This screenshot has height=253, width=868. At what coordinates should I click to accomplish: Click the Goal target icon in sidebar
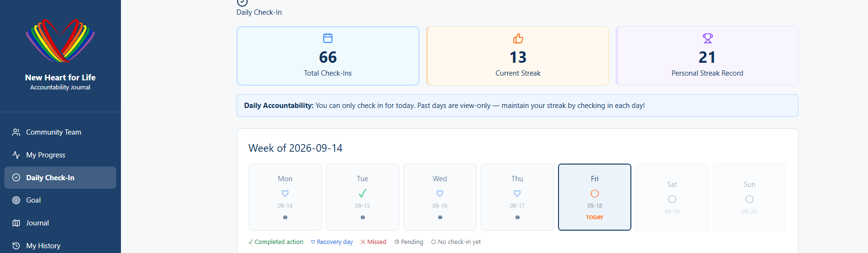point(16,200)
